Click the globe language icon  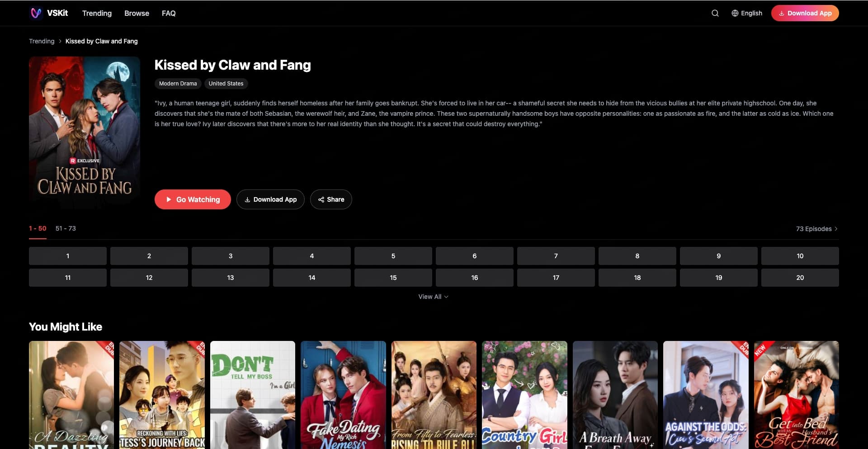point(735,13)
